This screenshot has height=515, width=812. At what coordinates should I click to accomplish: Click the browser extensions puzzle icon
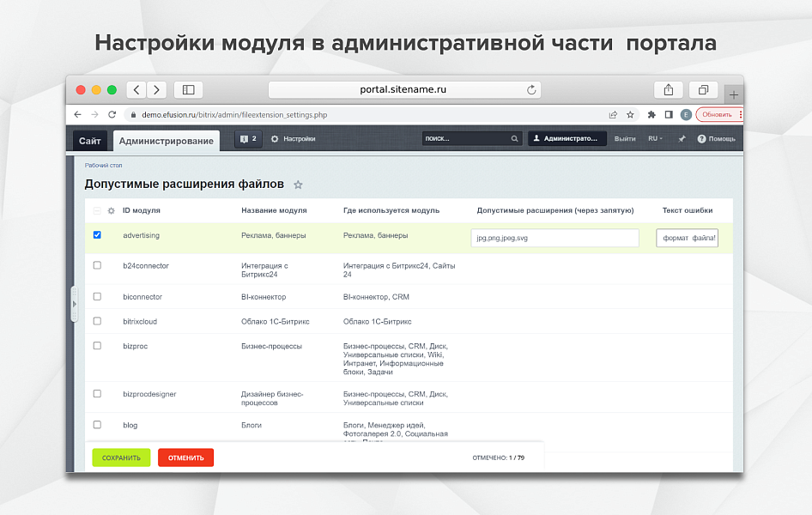[650, 113]
